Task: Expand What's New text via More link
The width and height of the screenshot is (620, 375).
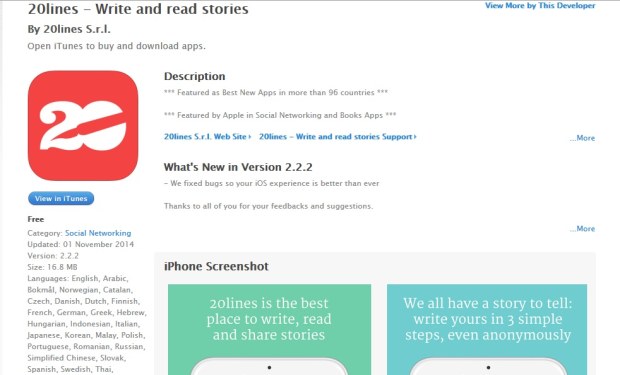Action: pos(582,229)
